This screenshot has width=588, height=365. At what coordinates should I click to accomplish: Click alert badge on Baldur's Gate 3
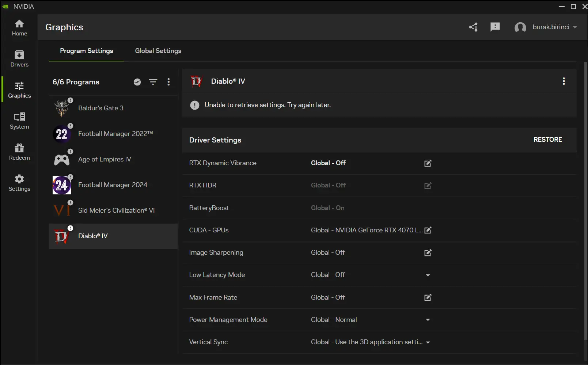pyautogui.click(x=70, y=100)
